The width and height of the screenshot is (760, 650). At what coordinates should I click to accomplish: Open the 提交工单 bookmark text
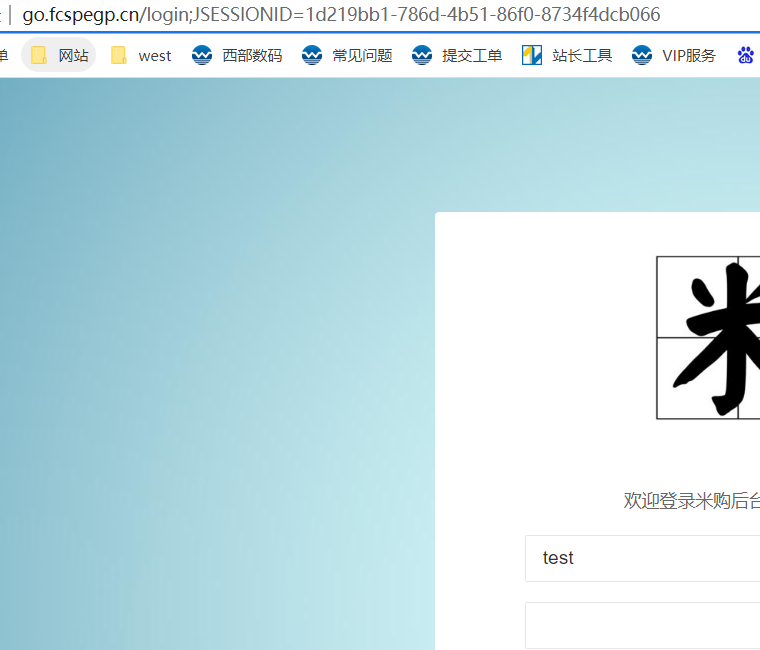[x=472, y=55]
